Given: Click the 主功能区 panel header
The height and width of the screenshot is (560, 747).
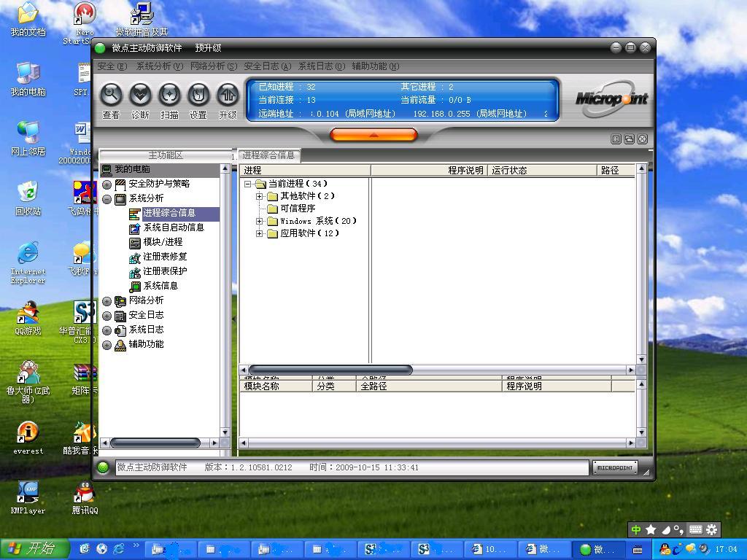Looking at the screenshot, I should coord(166,155).
